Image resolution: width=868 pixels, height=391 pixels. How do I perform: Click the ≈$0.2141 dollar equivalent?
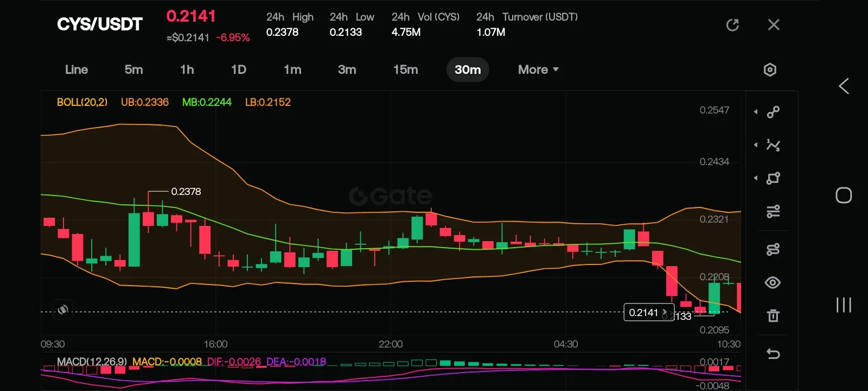(x=188, y=37)
